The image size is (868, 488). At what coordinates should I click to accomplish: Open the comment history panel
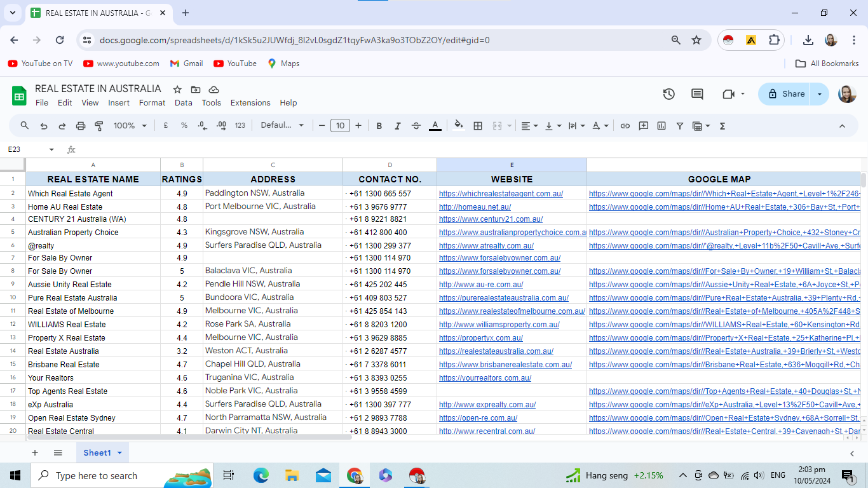click(x=697, y=94)
